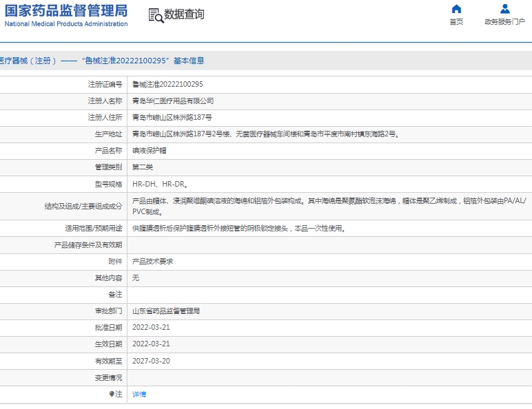Click the 结构及组成/主要组成成分 label

click(x=83, y=207)
